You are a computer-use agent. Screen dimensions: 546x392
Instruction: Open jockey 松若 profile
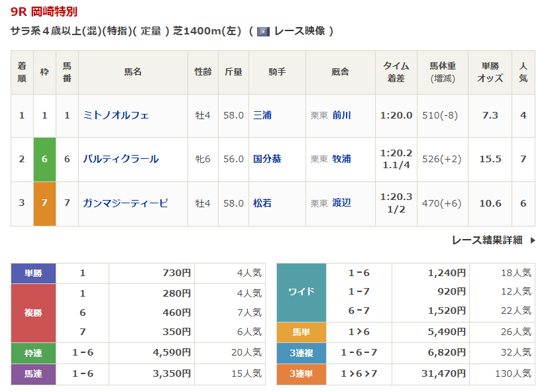pos(262,203)
